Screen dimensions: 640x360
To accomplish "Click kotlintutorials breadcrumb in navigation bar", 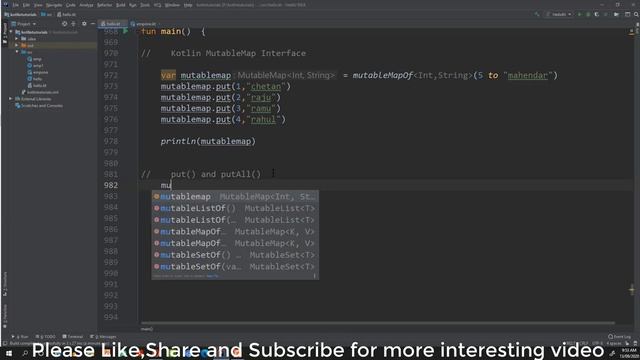I will point(20,14).
